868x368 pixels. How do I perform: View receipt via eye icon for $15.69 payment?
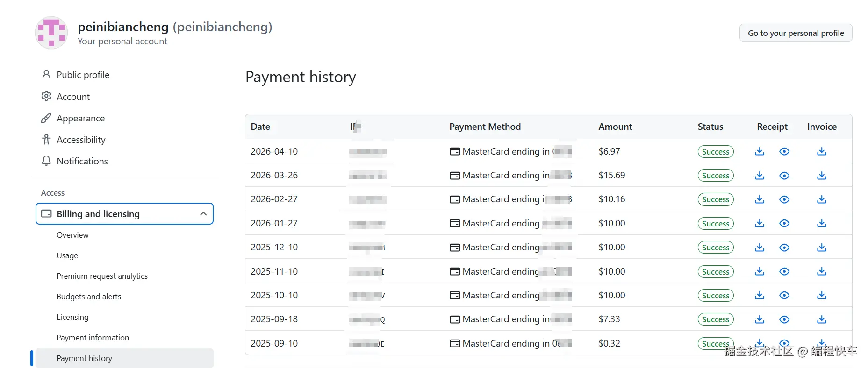pyautogui.click(x=784, y=176)
